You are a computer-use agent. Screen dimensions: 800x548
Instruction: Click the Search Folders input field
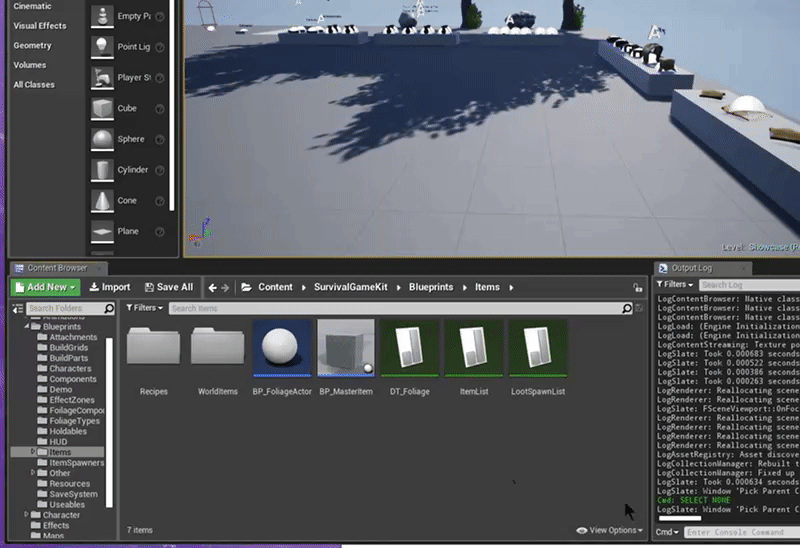[x=65, y=308]
